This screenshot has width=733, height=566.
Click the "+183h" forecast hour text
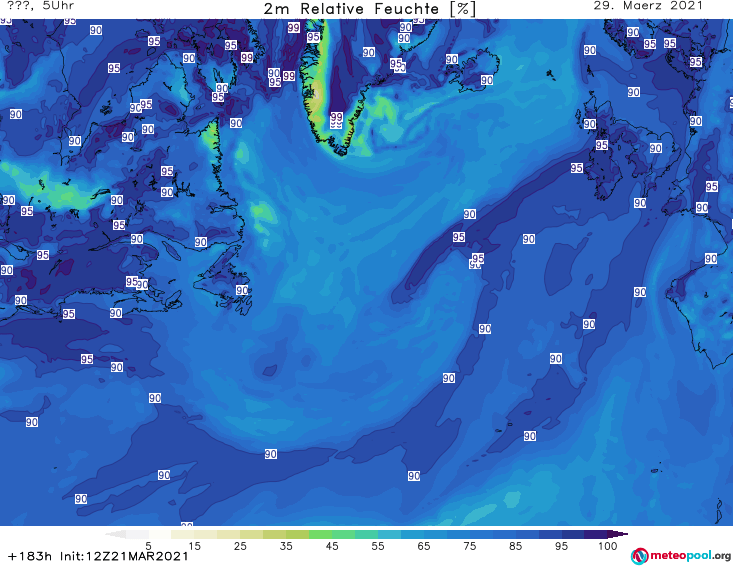click(x=29, y=556)
